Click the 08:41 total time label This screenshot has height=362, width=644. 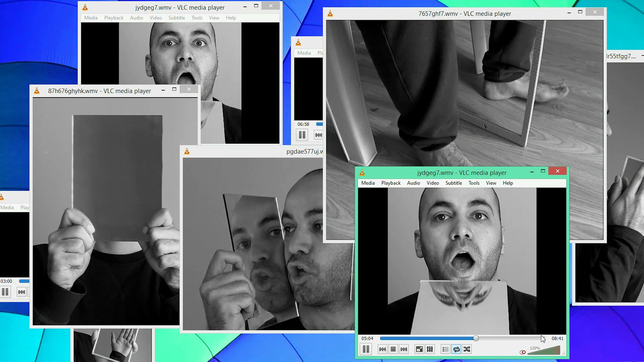[x=557, y=338]
